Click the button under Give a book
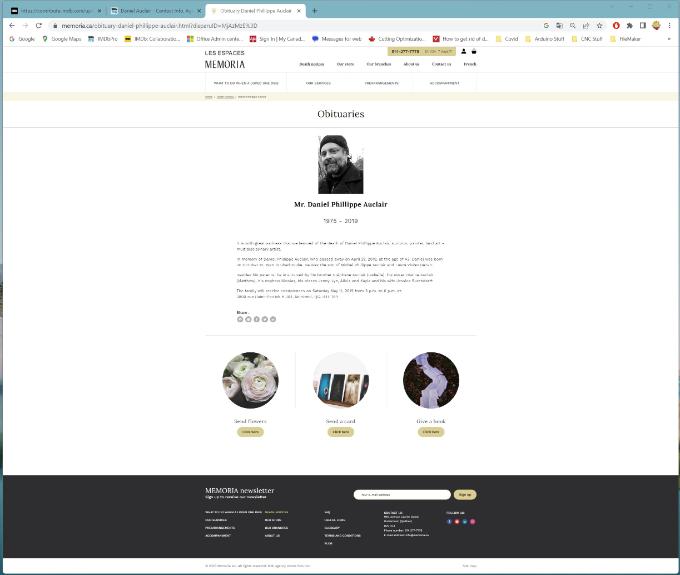680x575 pixels. click(x=430, y=432)
